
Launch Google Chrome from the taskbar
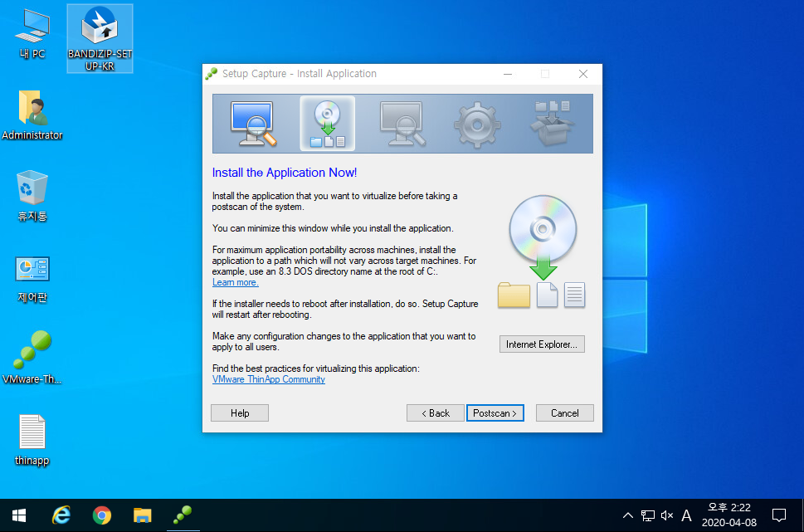tap(101, 515)
